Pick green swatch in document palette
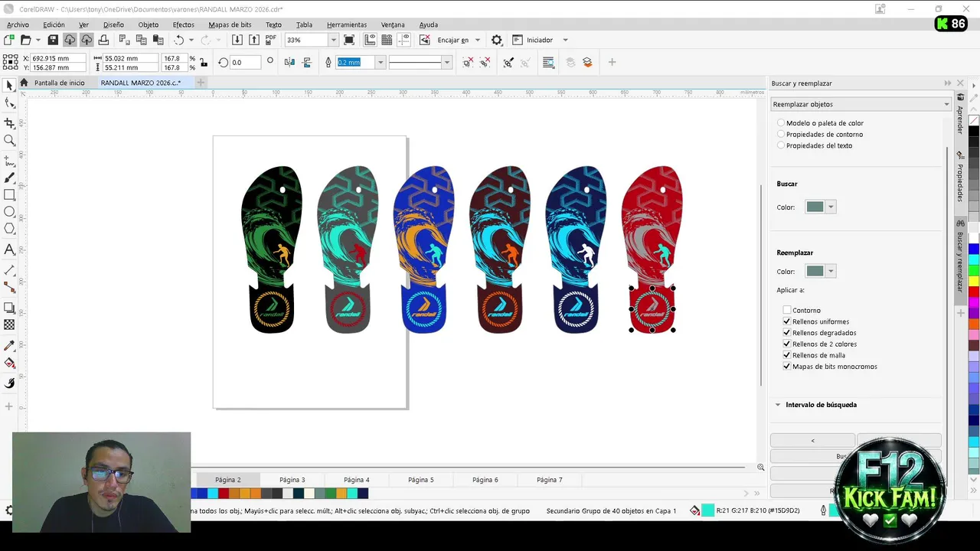 330,494
